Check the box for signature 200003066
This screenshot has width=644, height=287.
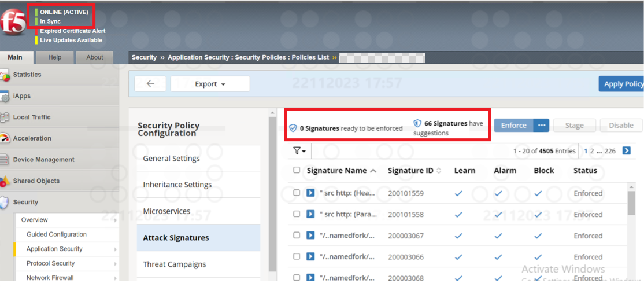point(297,256)
